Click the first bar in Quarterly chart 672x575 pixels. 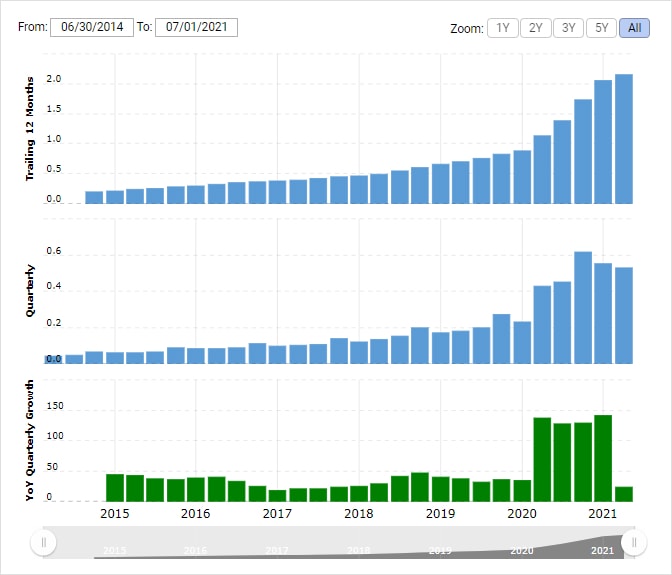pyautogui.click(x=53, y=358)
